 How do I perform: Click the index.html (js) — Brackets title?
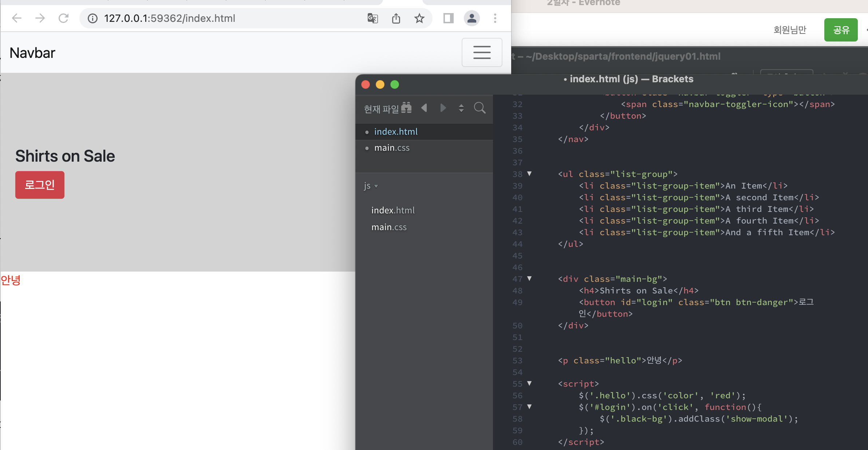pos(631,79)
